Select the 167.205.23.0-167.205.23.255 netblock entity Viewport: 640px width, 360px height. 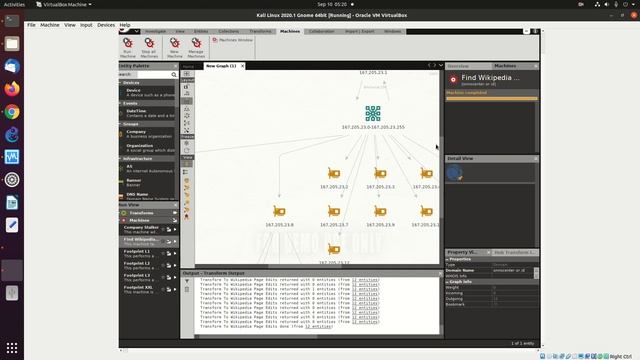[373, 113]
